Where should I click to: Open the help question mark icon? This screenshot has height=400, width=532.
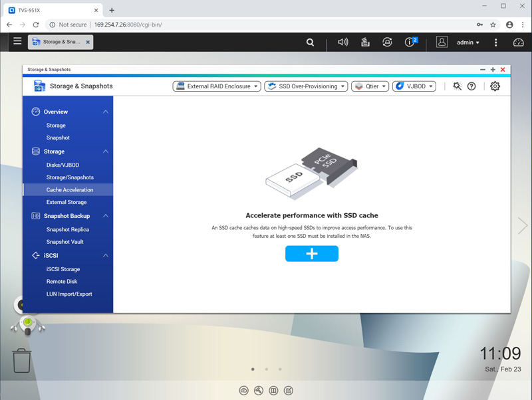[x=471, y=86]
